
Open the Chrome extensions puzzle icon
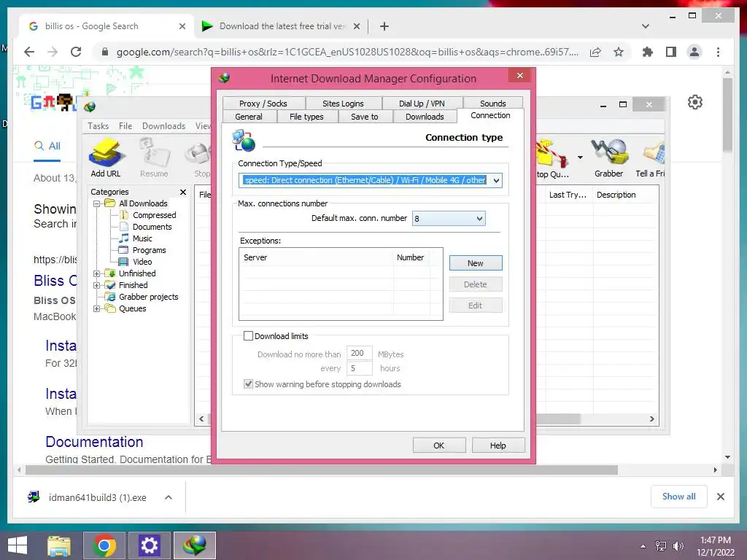(648, 52)
